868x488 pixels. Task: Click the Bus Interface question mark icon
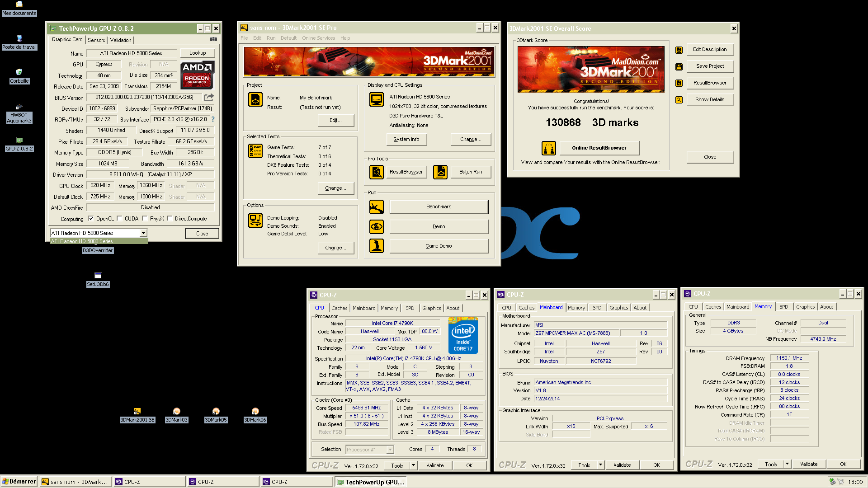(213, 119)
